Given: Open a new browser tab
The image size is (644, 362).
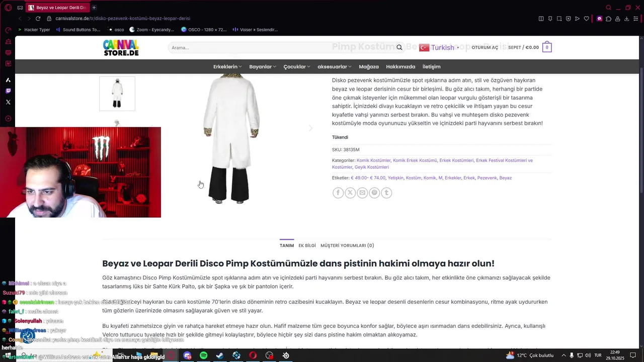Looking at the screenshot, I should (x=94, y=8).
